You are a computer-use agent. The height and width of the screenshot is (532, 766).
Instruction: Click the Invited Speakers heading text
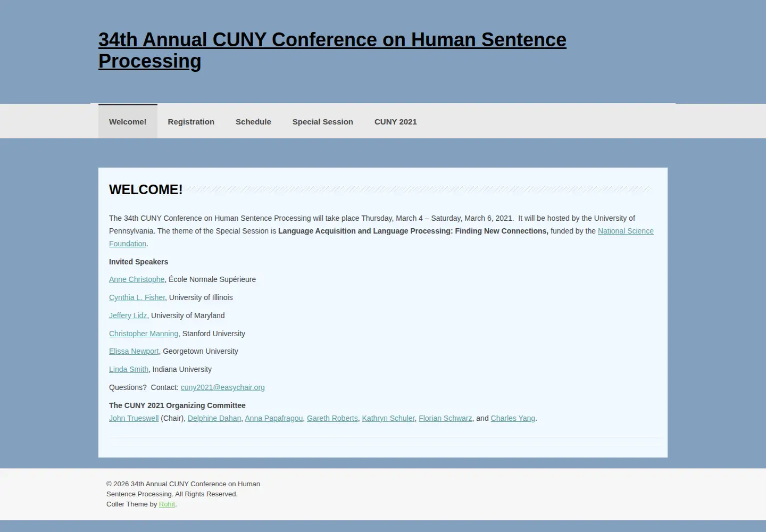click(x=138, y=262)
